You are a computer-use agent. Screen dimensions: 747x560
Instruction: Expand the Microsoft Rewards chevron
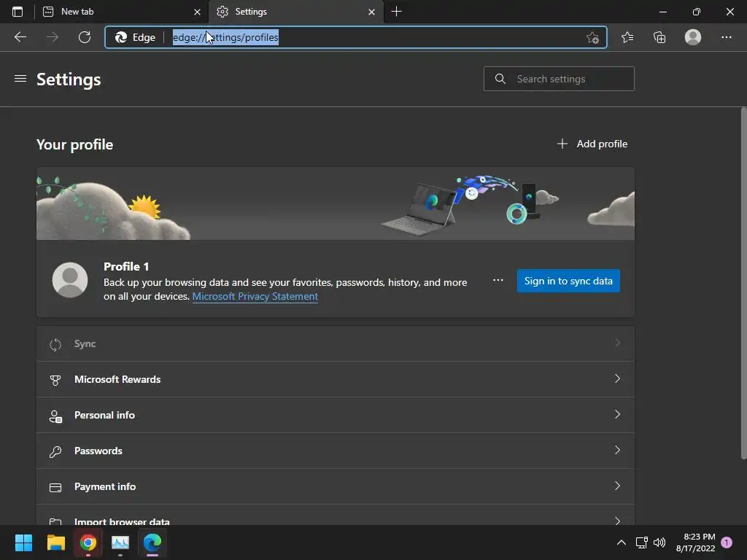pyautogui.click(x=617, y=378)
